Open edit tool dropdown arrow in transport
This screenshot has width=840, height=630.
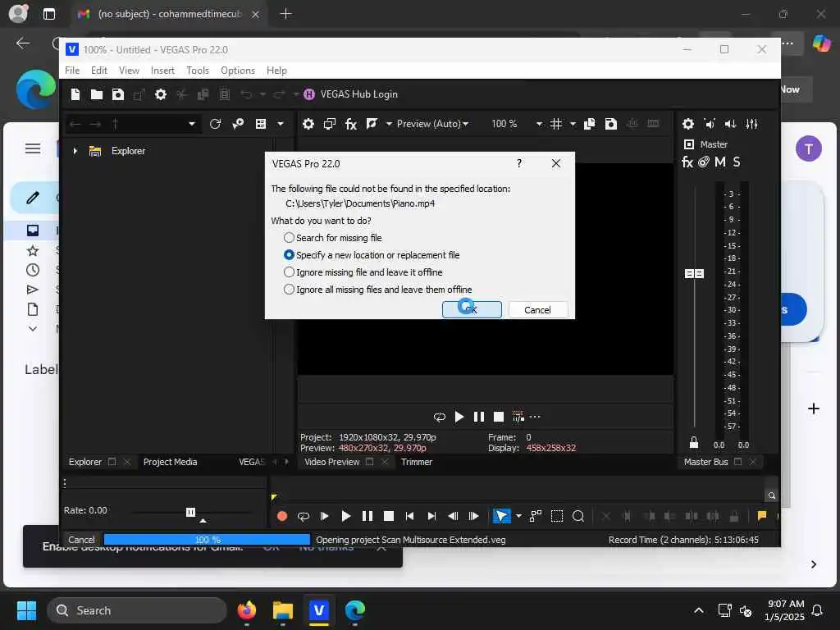518,516
